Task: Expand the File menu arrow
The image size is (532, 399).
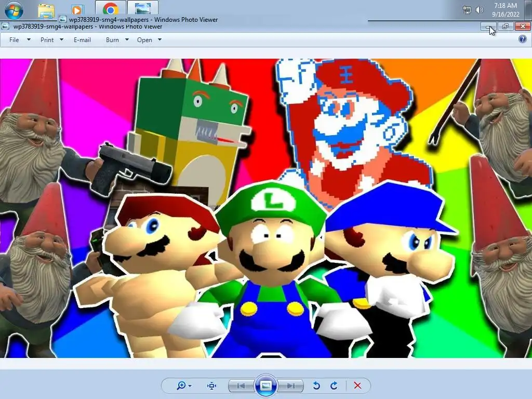Action: (29, 39)
